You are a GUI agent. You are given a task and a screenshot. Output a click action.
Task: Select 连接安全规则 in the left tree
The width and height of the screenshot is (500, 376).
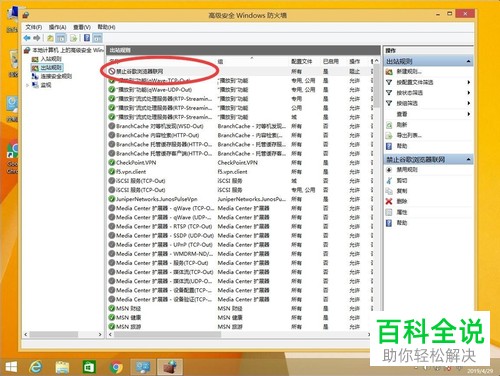point(56,76)
